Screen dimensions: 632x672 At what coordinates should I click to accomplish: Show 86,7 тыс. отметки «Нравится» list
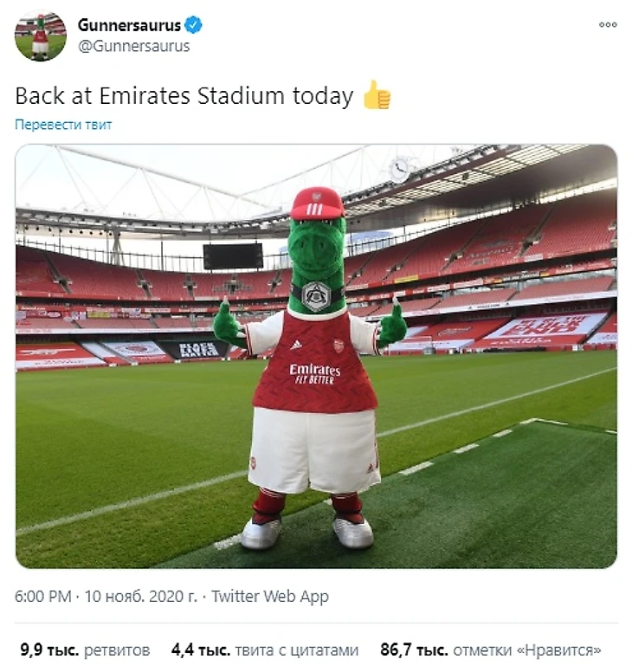[x=490, y=649]
